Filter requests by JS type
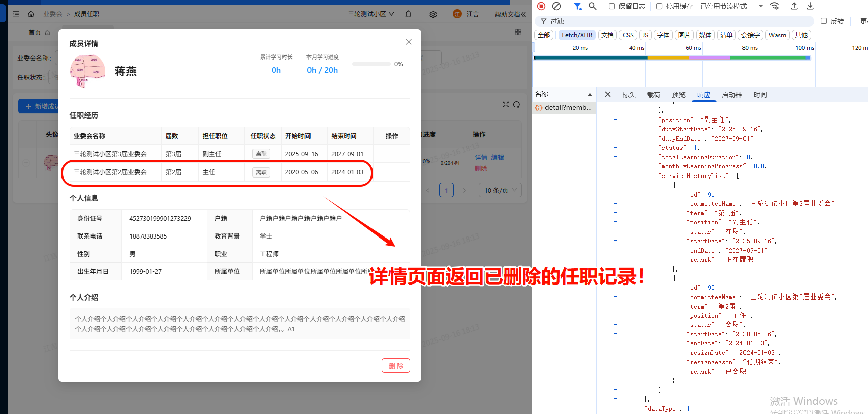868x414 pixels. click(645, 35)
